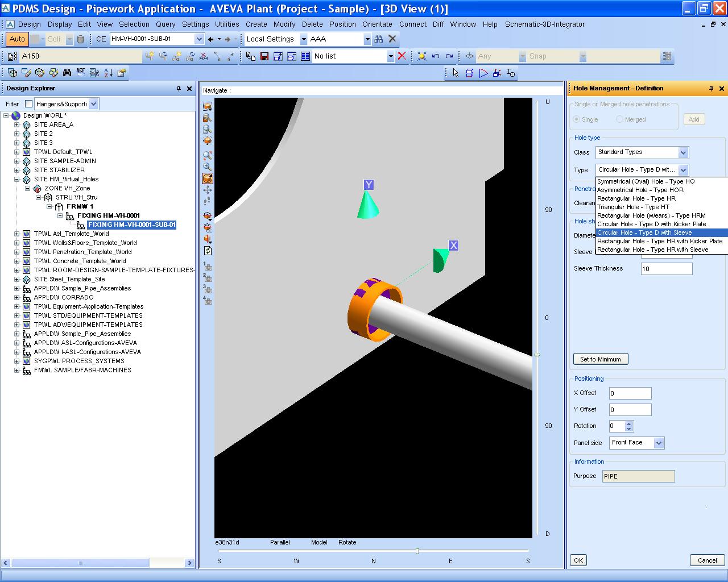This screenshot has height=582, width=728.
Task: Activate the rotate view icon (highlighted orange)
Action: [x=208, y=178]
